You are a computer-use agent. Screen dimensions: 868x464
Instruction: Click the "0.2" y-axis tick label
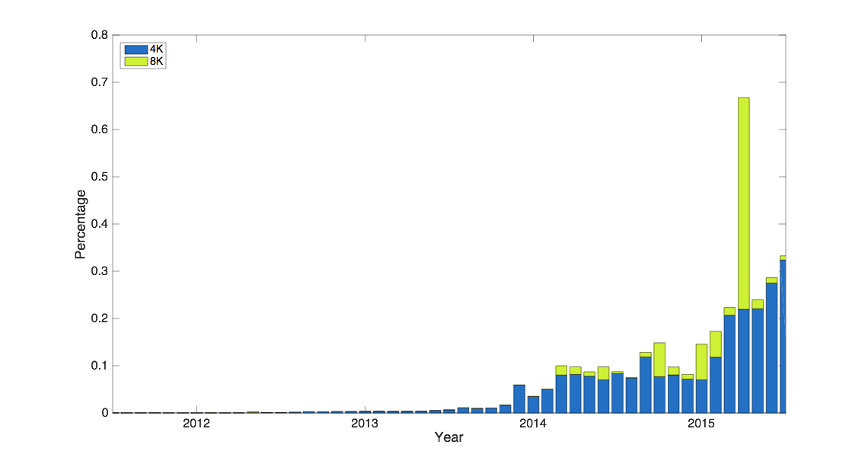click(x=100, y=318)
